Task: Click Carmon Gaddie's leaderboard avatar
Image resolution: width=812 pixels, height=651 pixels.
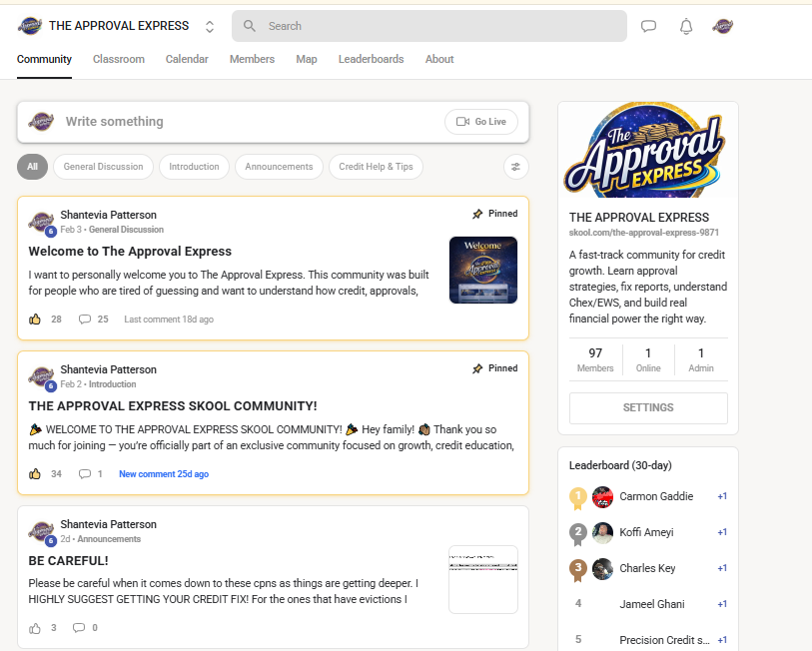Action: tap(602, 497)
